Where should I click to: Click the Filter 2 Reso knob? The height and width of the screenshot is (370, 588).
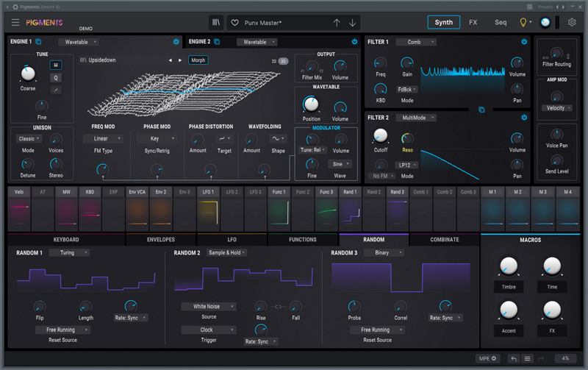[x=407, y=138]
